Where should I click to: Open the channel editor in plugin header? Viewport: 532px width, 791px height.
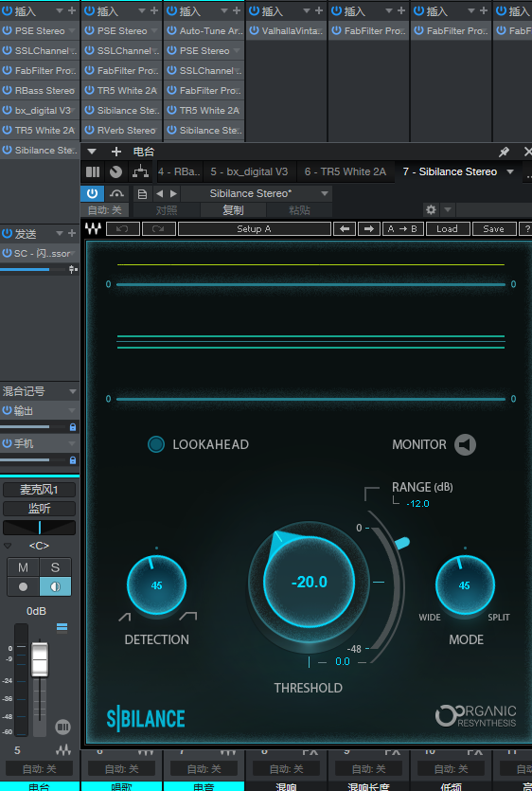[x=93, y=172]
